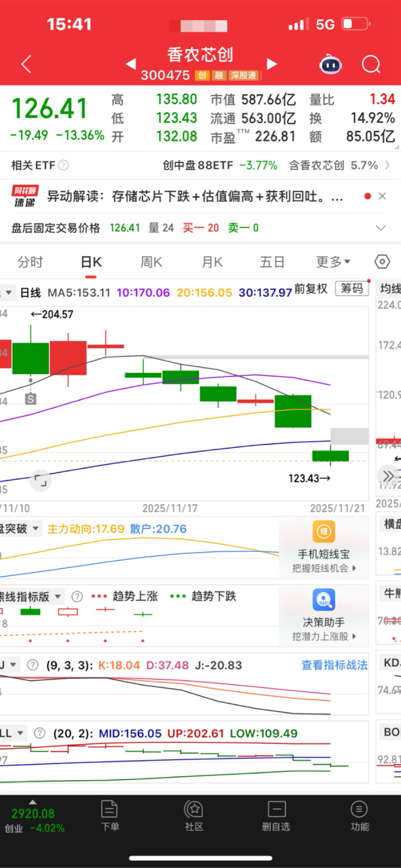Switch to the 五日 tab
Image resolution: width=401 pixels, height=868 pixels.
point(273,261)
